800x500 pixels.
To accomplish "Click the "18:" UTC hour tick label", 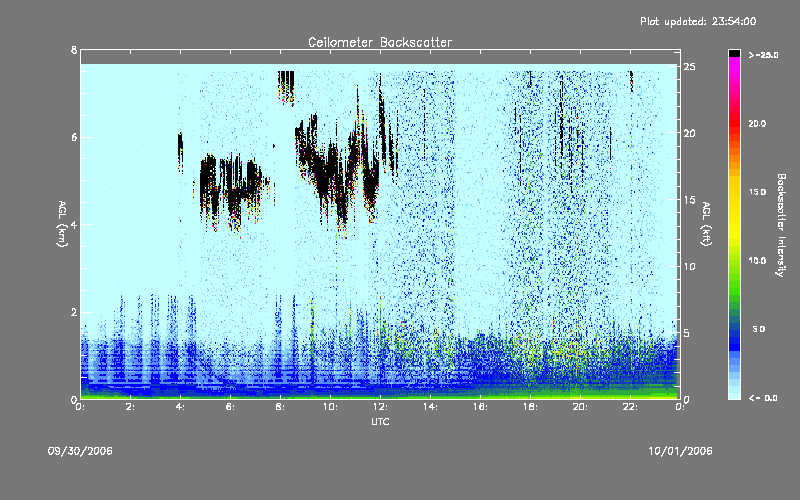I will pos(530,407).
